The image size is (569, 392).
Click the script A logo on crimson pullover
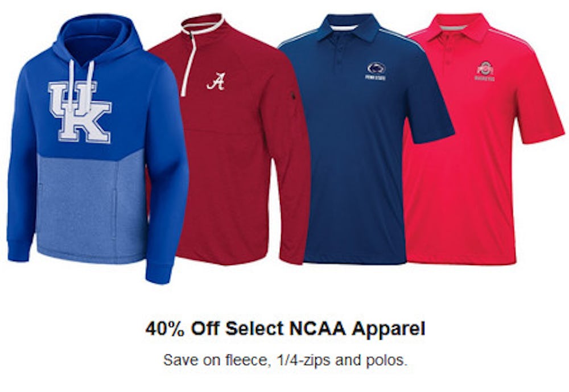(215, 82)
